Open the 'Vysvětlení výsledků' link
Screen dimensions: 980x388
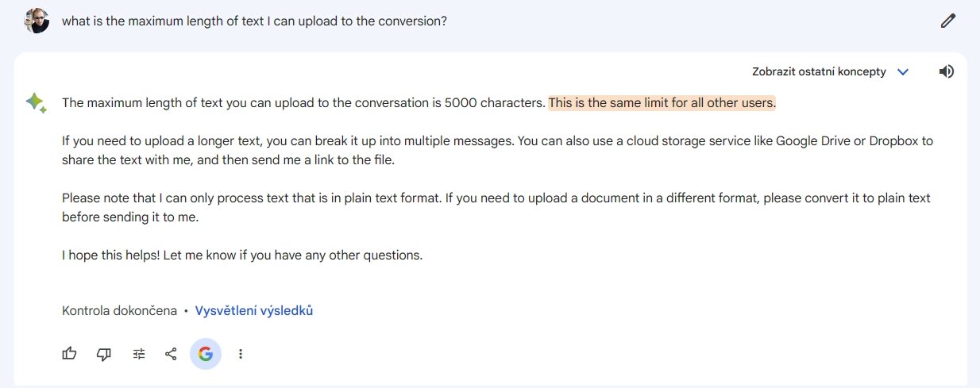coord(254,310)
